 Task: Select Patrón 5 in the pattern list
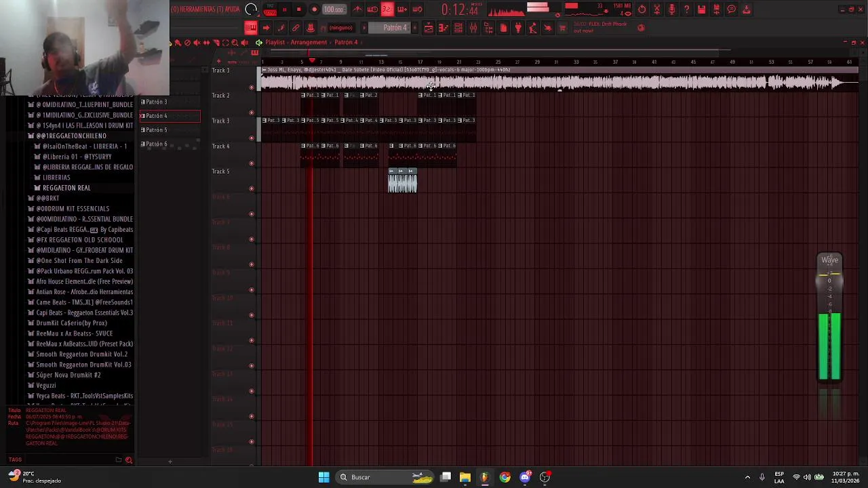[170, 129]
